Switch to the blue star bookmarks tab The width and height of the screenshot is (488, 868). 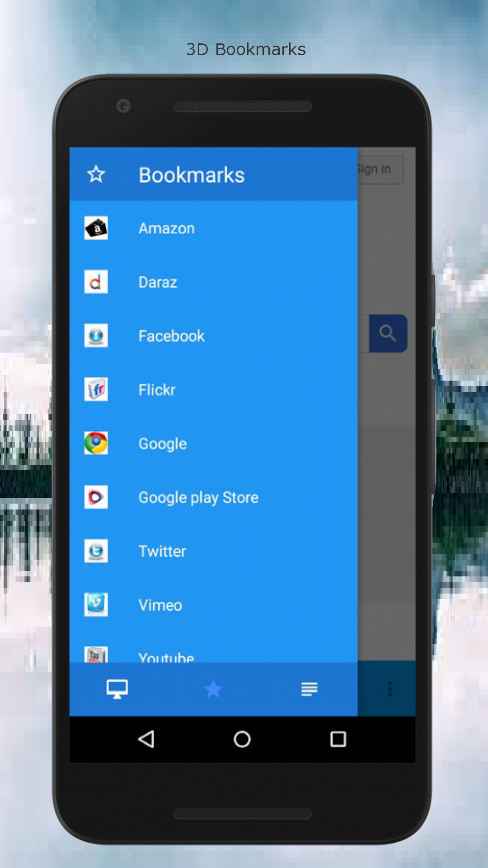pyautogui.click(x=213, y=689)
